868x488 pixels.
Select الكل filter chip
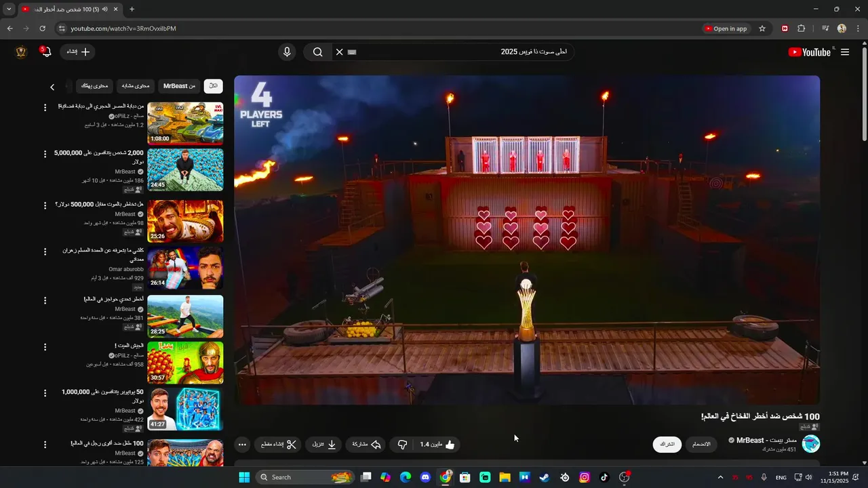[x=214, y=86]
